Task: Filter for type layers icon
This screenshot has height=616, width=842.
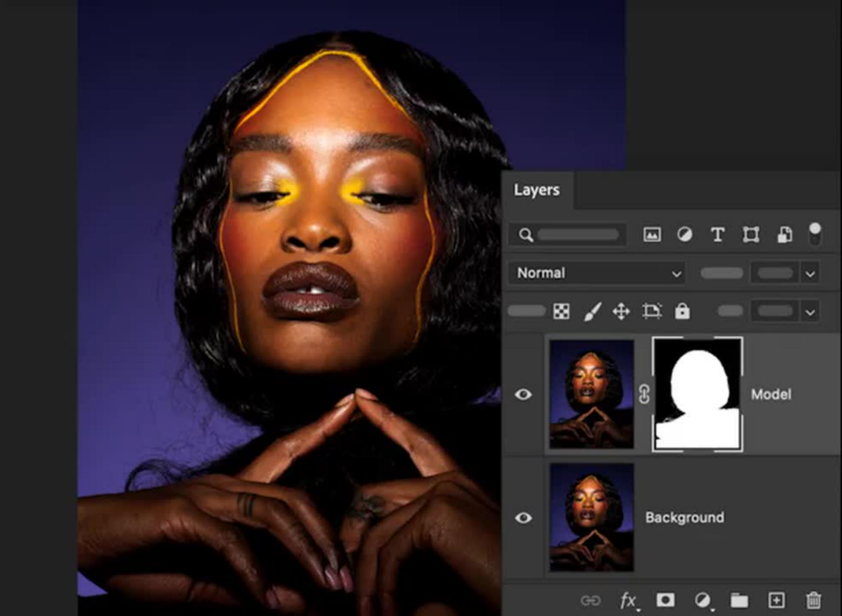Action: pos(717,235)
